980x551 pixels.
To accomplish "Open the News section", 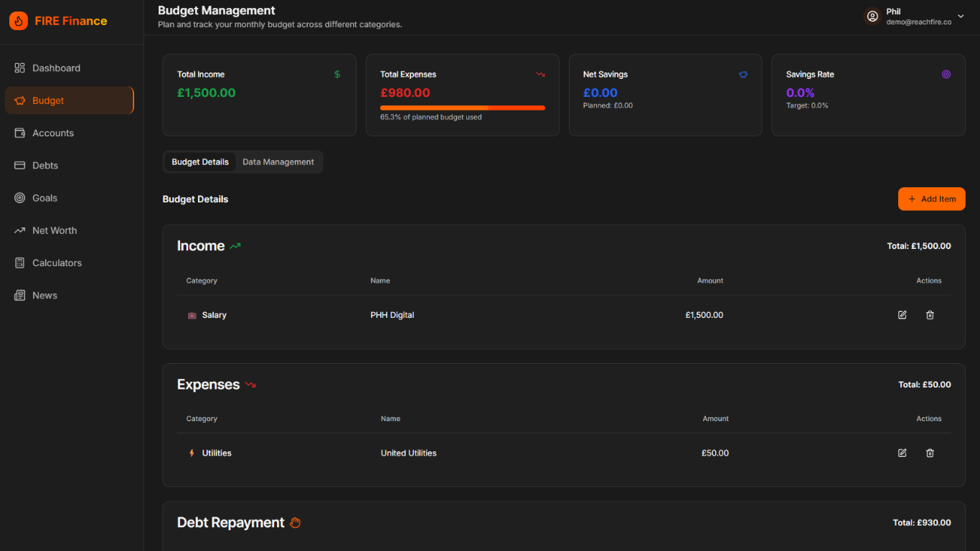I will [45, 295].
